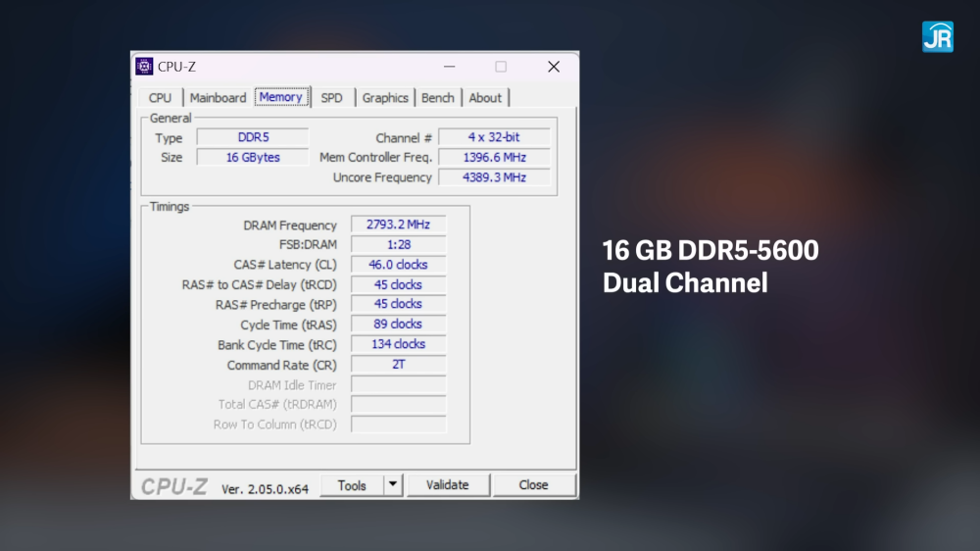Minimize the CPU-Z window
980x551 pixels.
[450, 67]
